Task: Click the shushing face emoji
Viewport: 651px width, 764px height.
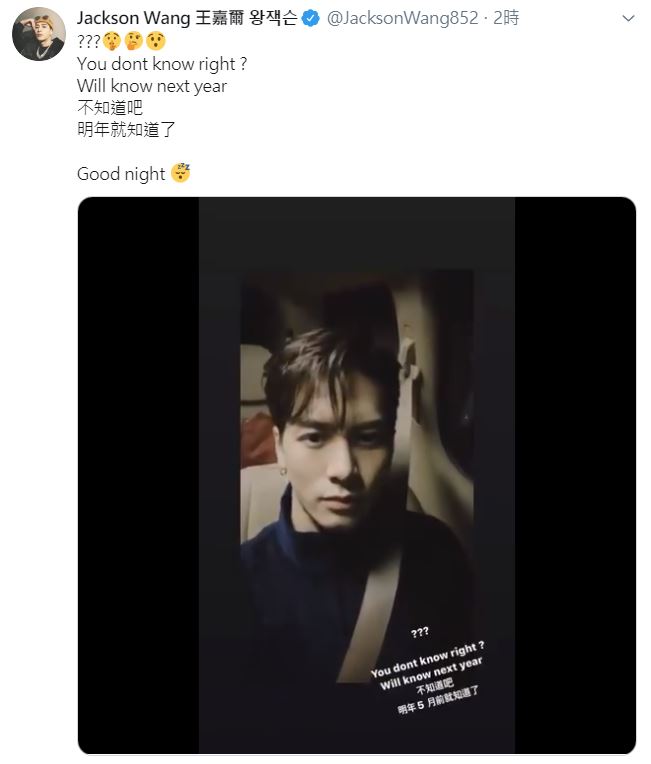Action: pos(111,41)
